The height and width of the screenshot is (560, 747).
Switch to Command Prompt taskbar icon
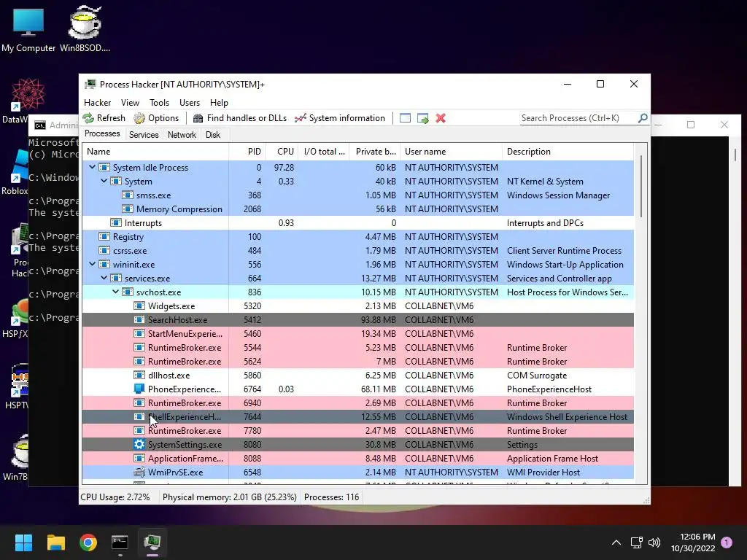coord(120,542)
